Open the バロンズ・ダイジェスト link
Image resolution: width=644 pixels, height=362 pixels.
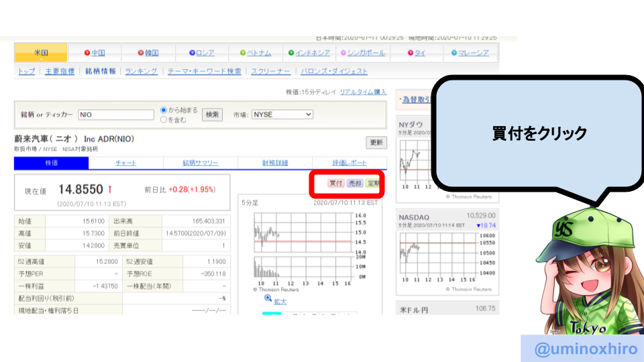click(x=334, y=71)
